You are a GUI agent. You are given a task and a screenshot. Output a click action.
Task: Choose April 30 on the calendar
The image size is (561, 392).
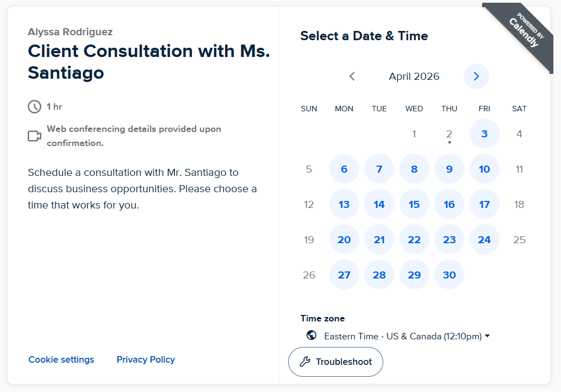click(450, 275)
